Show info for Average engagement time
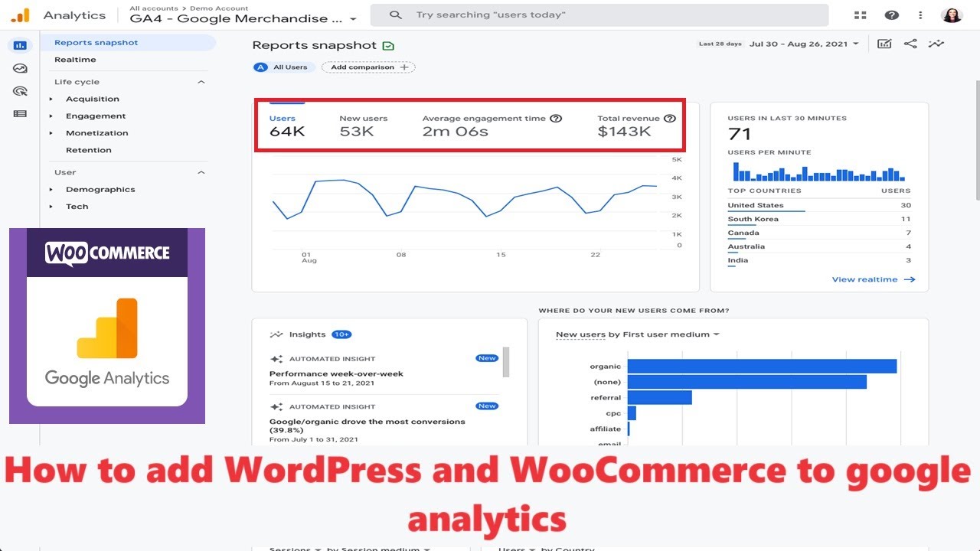 tap(556, 119)
